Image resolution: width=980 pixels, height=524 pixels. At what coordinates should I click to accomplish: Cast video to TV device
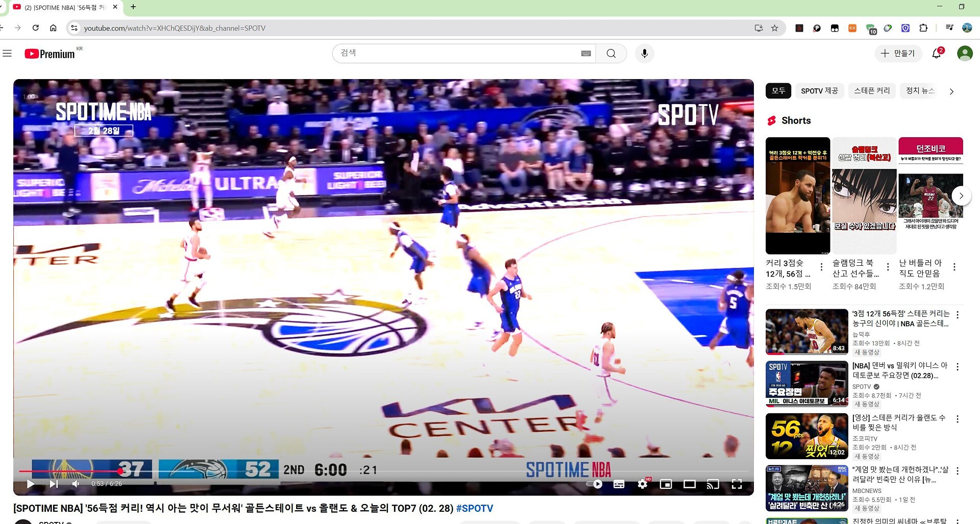[x=713, y=484]
